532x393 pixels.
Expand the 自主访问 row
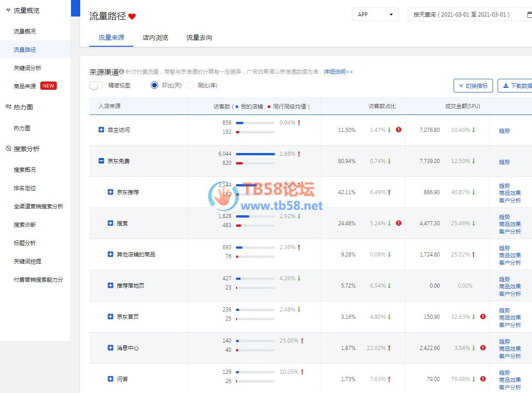point(101,130)
